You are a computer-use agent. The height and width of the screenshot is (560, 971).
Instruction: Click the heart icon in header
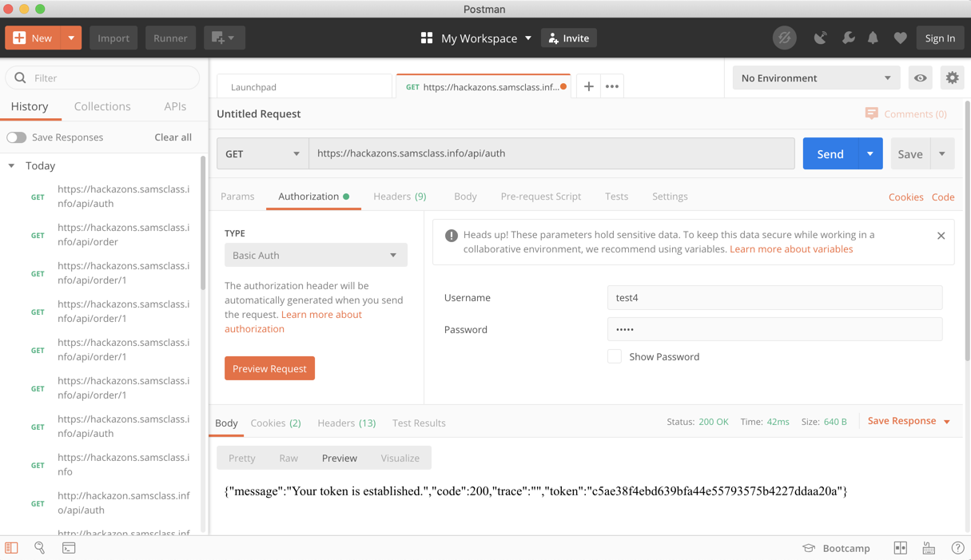(x=900, y=38)
